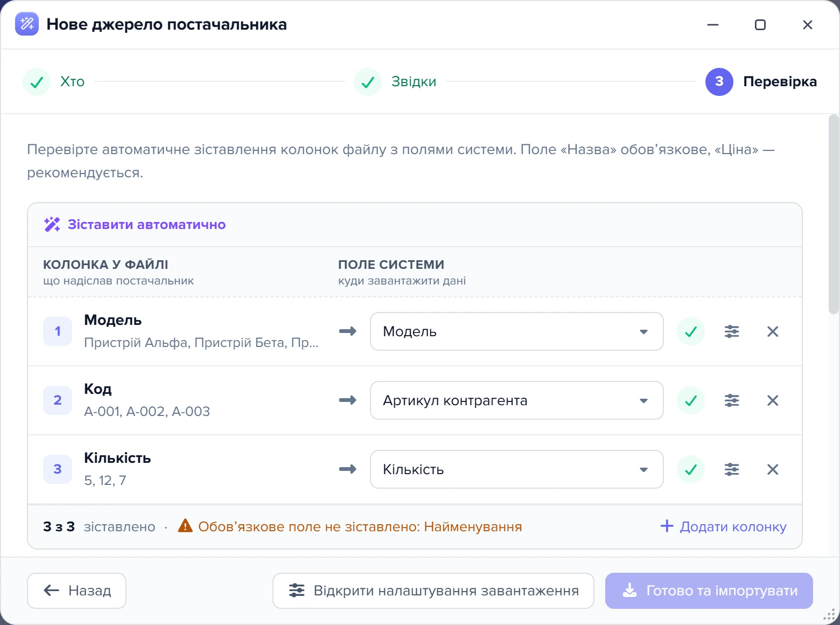Open settings icon for Кількість row

point(732,469)
